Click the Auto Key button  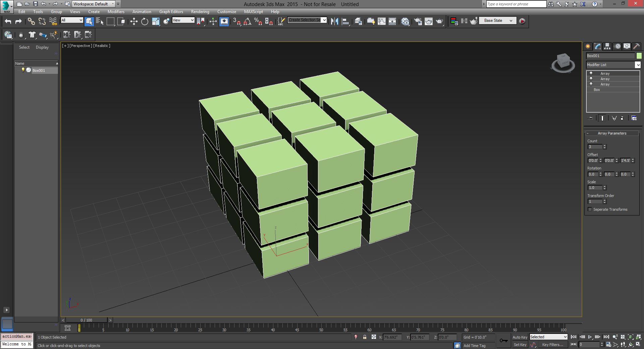pos(520,337)
